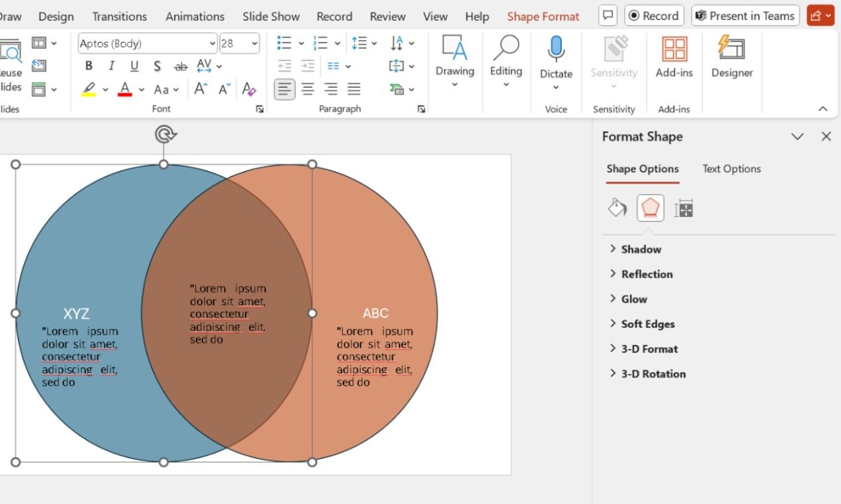
Task: Switch to Shape Format tab
Action: [x=543, y=17]
